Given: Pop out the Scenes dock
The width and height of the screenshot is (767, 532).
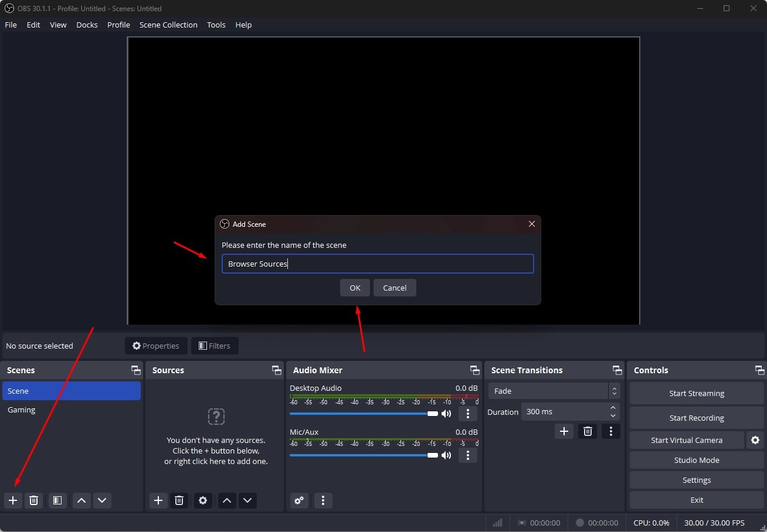Looking at the screenshot, I should [x=136, y=370].
